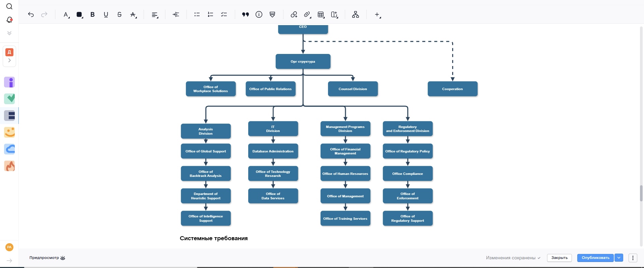
Task: Insert a diagram using the hierarchy icon
Action: click(356, 14)
